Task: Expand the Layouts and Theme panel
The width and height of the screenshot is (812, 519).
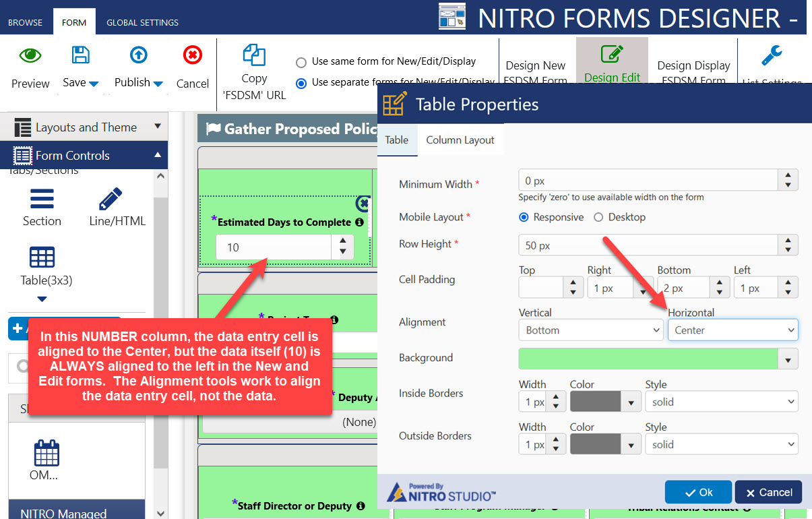Action: pos(158,126)
